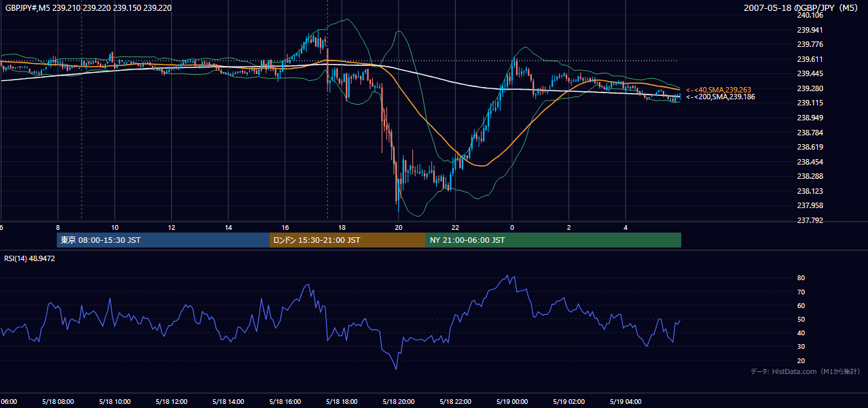This screenshot has width=868, height=408.
Task: Click the 5/19 00:00 time label
Action: 512,402
